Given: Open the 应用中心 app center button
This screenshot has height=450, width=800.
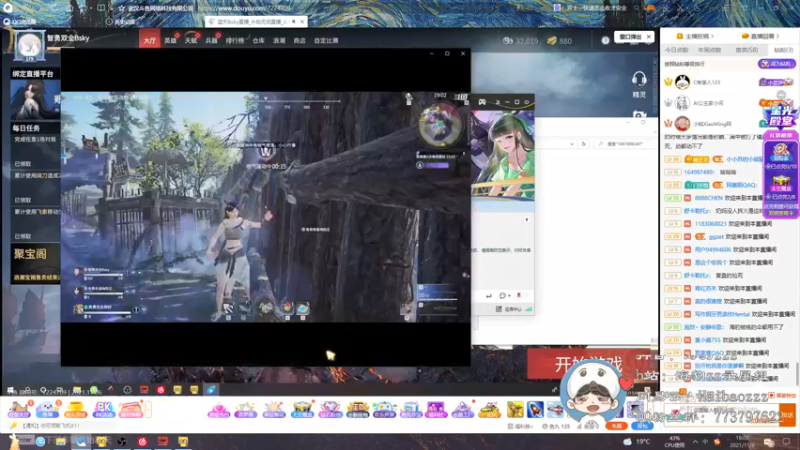Looking at the screenshot, I should [x=509, y=309].
